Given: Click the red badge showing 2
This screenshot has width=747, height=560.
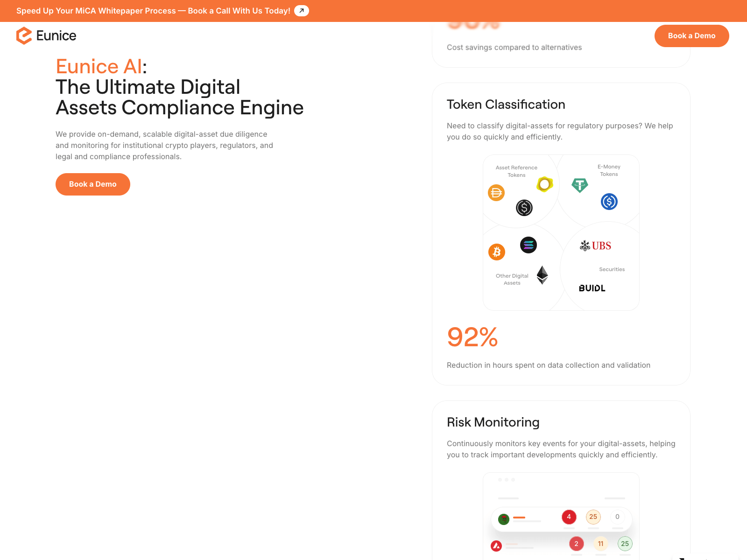Looking at the screenshot, I should point(577,544).
